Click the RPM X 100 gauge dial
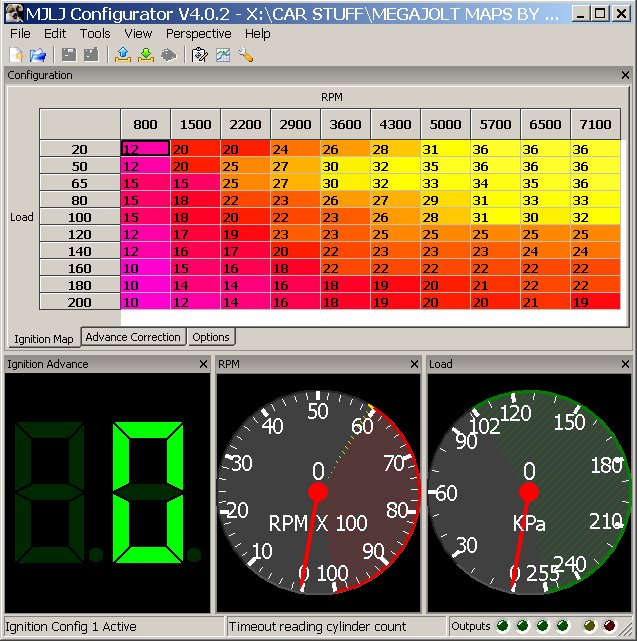 click(x=318, y=492)
